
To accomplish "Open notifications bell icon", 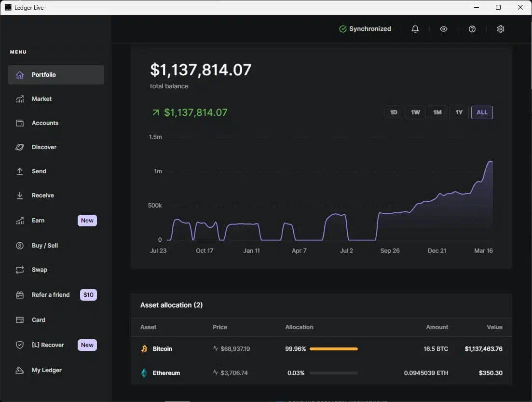I will pos(415,29).
